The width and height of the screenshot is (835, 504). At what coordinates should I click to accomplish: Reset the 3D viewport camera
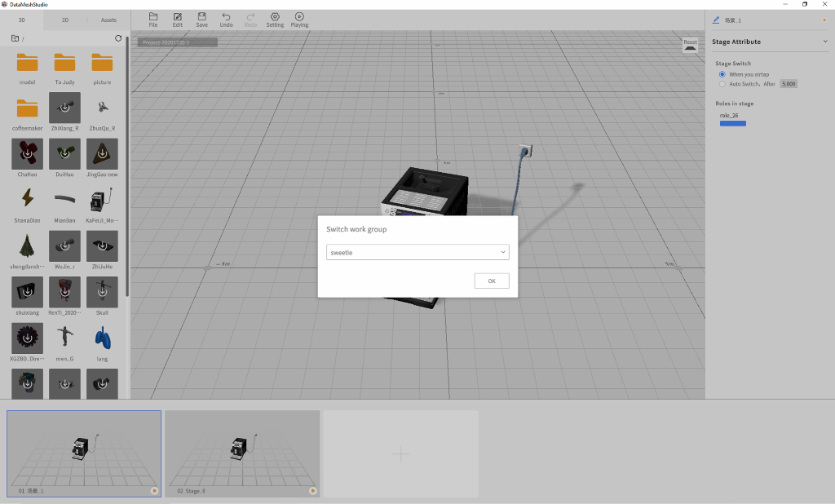(690, 46)
